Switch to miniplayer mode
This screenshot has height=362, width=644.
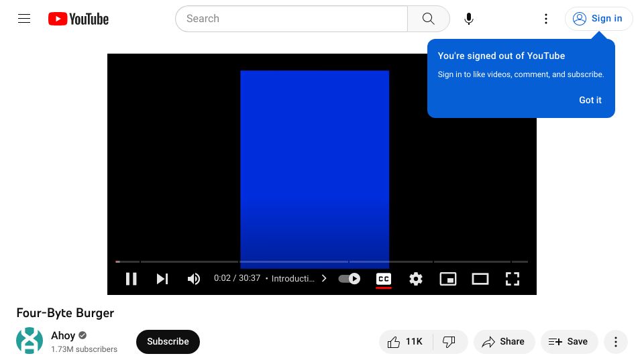[447, 279]
